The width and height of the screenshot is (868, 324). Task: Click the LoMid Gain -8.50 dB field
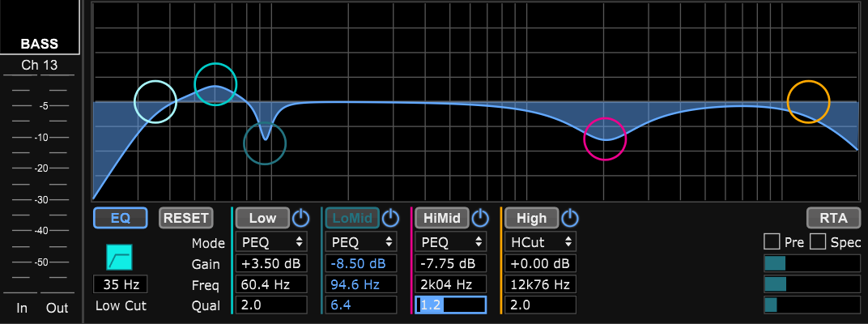pos(361,263)
